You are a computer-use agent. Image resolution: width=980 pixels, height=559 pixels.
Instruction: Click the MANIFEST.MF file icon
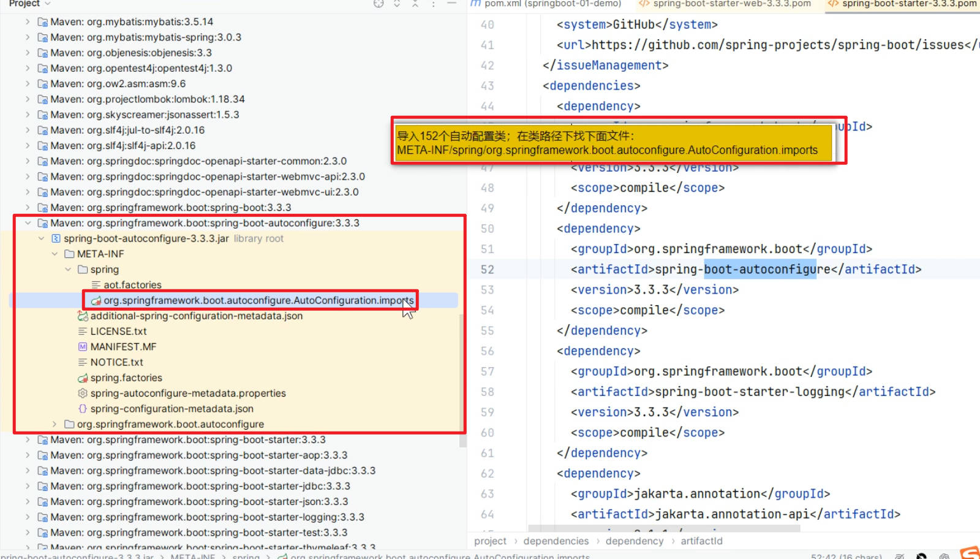[83, 347]
